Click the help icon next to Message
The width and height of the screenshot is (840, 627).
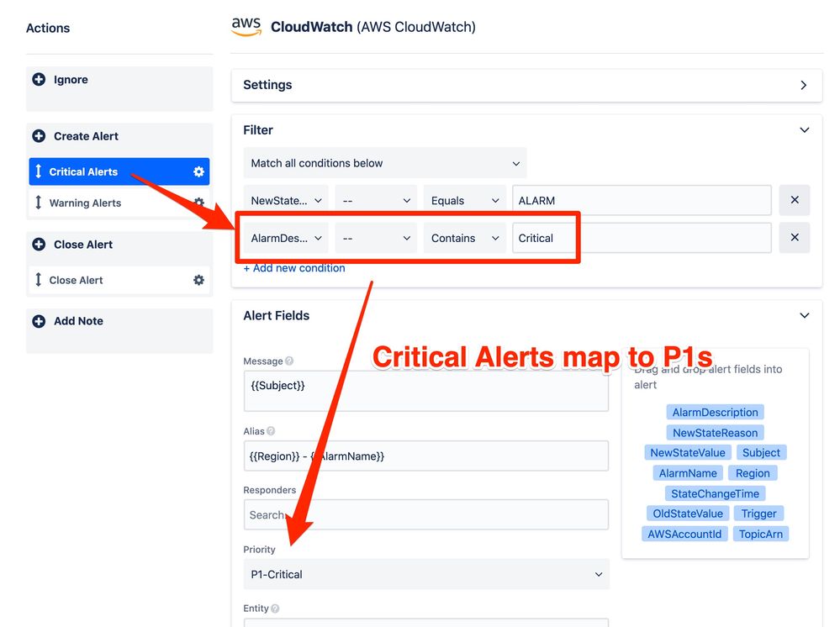[x=289, y=361]
